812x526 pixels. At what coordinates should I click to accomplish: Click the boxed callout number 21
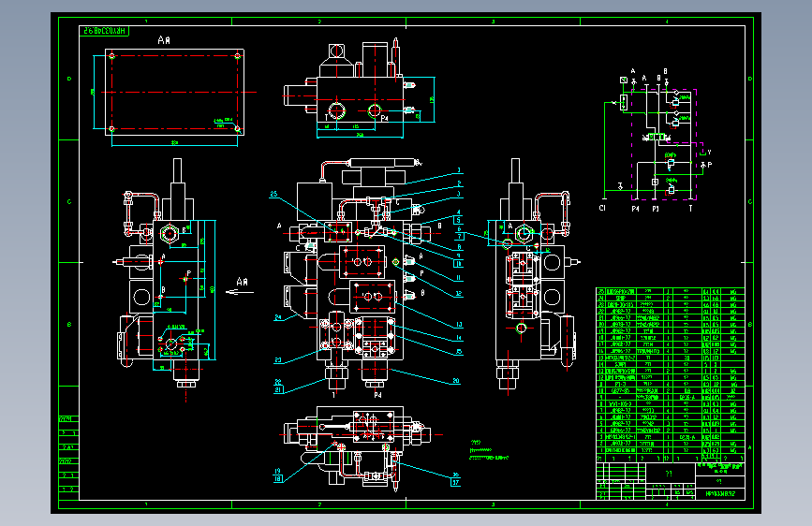point(278,390)
